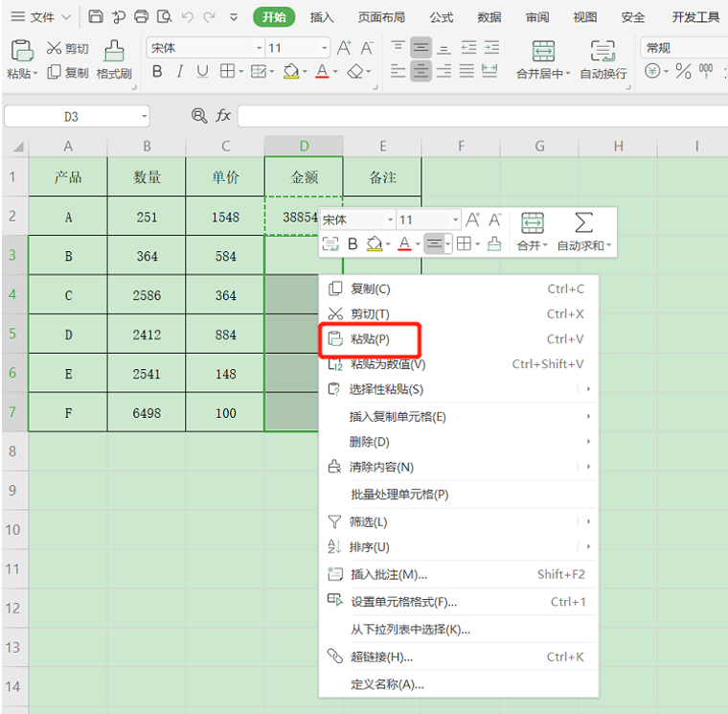The width and height of the screenshot is (728, 714).
Task: Toggle Underline in the ribbon
Action: [x=202, y=71]
